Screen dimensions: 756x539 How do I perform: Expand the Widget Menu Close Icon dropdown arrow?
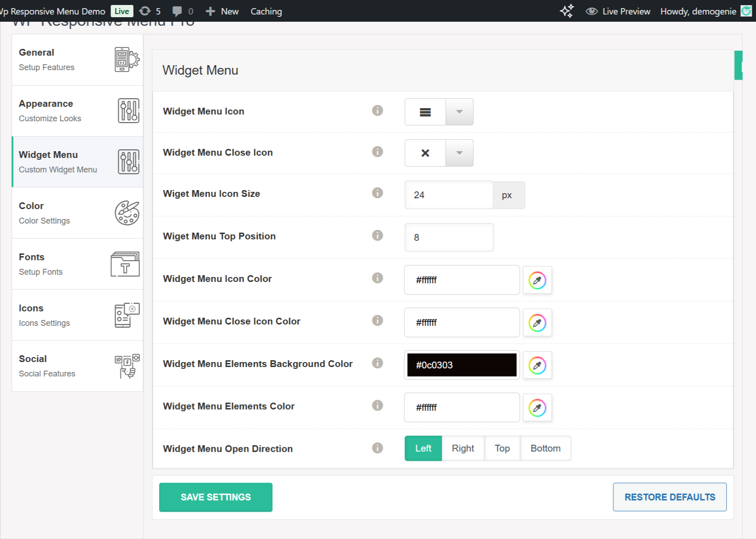click(x=459, y=153)
